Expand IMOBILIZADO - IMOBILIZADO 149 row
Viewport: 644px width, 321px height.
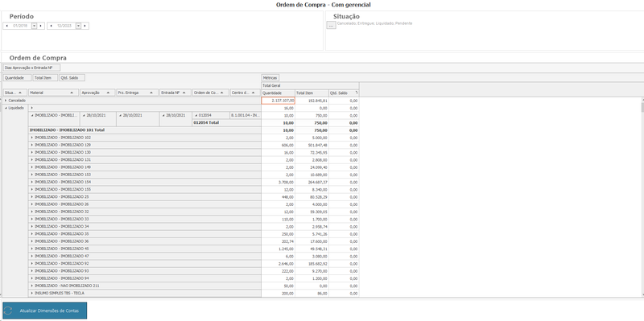(32, 167)
